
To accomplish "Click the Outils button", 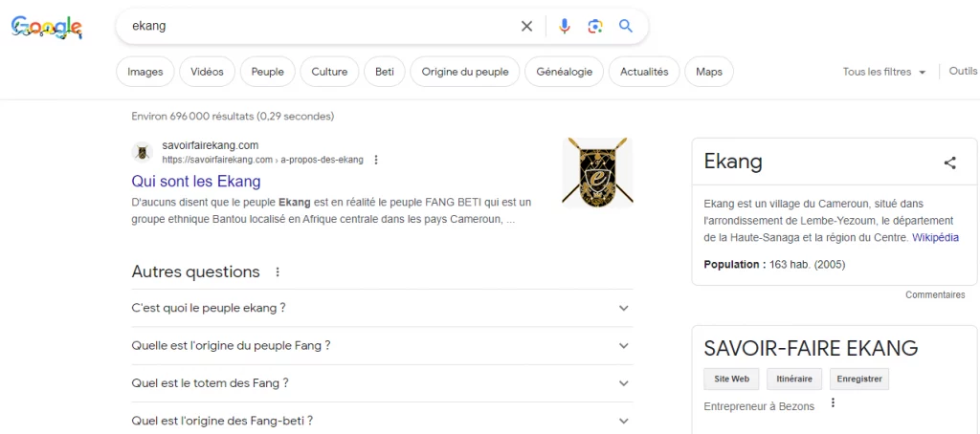I will click(963, 71).
